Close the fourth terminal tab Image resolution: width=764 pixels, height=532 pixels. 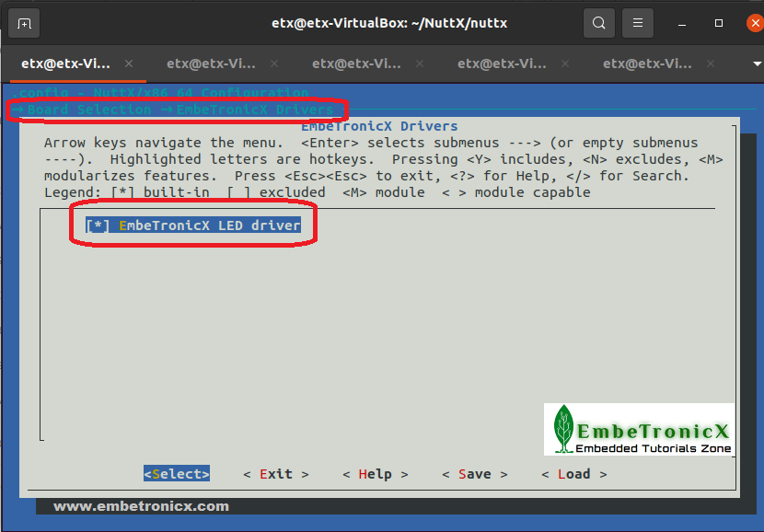[x=565, y=64]
